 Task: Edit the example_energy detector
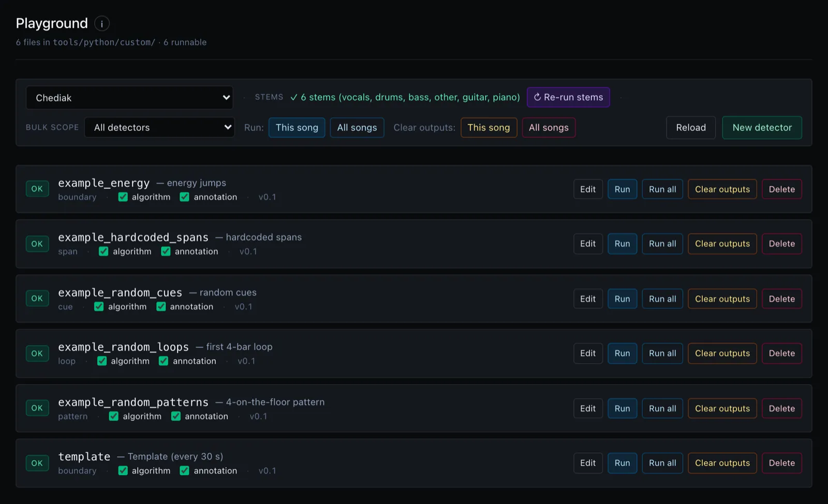[588, 189]
